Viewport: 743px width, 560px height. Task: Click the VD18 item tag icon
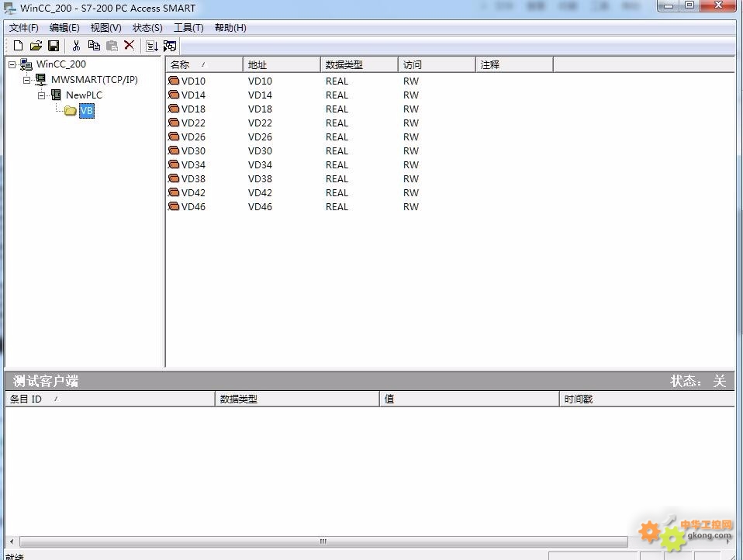point(174,109)
